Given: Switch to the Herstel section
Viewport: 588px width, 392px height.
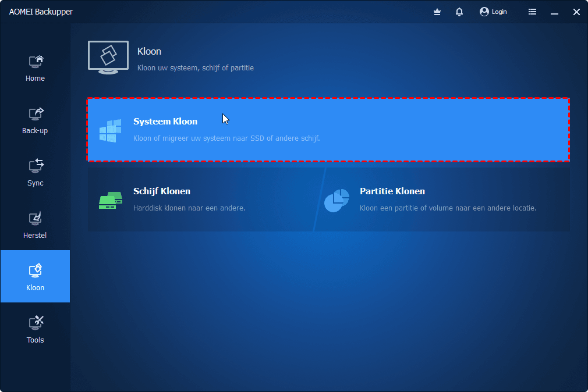Looking at the screenshot, I should [x=35, y=225].
